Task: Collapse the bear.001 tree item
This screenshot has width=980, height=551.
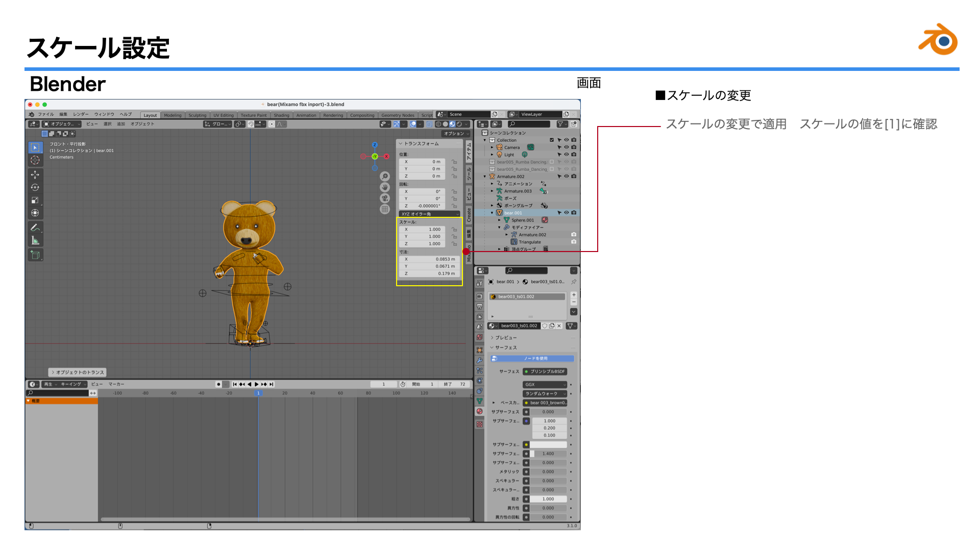Action: [492, 213]
